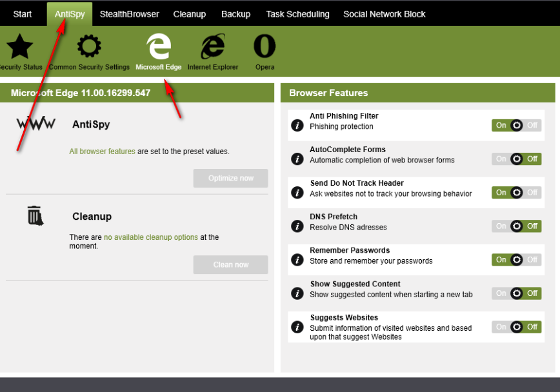
Task: Switch to the Backup tab
Action: 235,14
